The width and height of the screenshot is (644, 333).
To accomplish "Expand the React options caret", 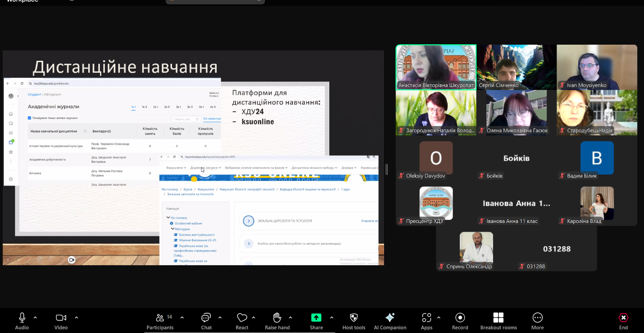I will coord(253,317).
